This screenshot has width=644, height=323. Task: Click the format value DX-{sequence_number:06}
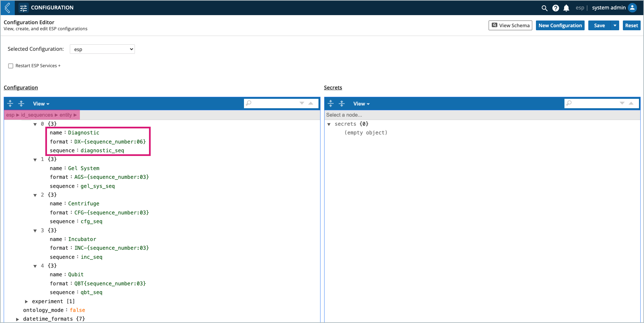point(110,142)
